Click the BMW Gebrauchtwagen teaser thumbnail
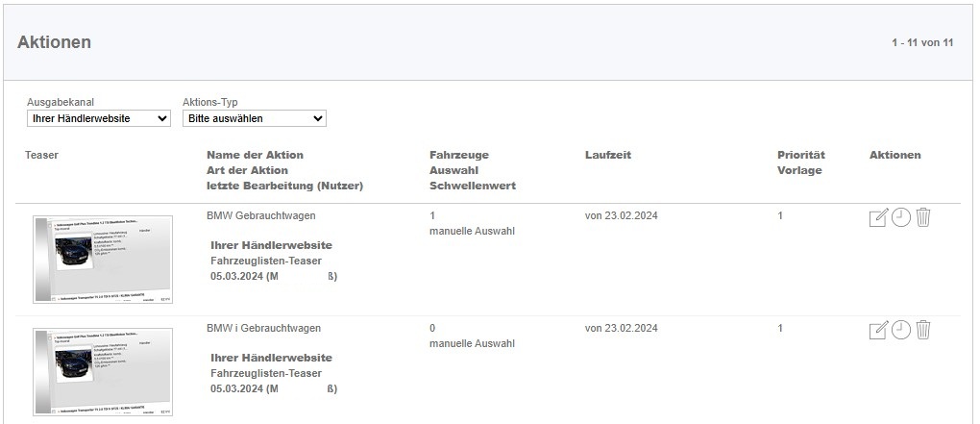Image resolution: width=980 pixels, height=424 pixels. 103,260
